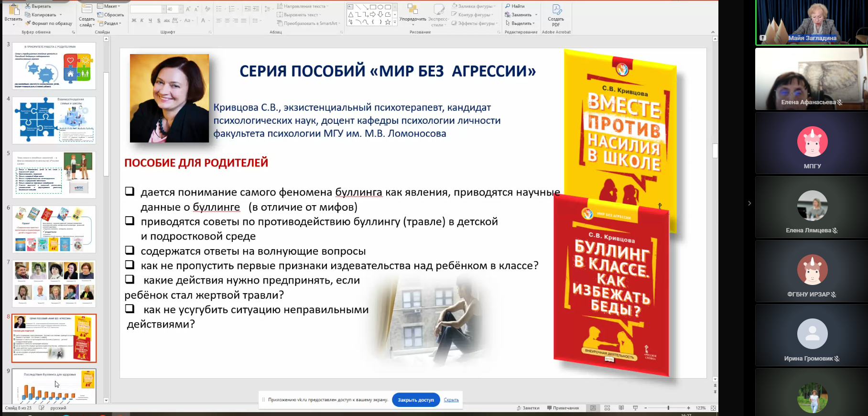Viewport: 868px width, 416px height.
Task: Open Text Direction (Направление текста) menu
Action: pyautogui.click(x=303, y=6)
